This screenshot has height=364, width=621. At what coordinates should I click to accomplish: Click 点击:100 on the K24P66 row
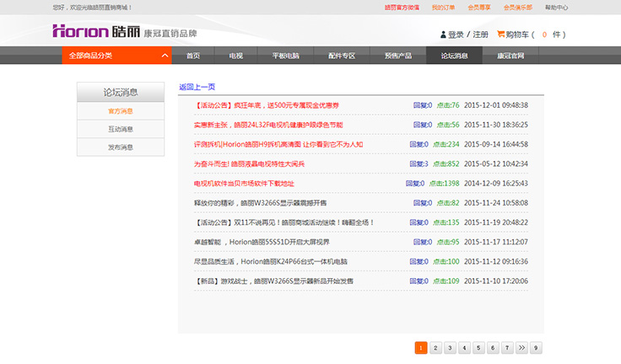pyautogui.click(x=446, y=261)
